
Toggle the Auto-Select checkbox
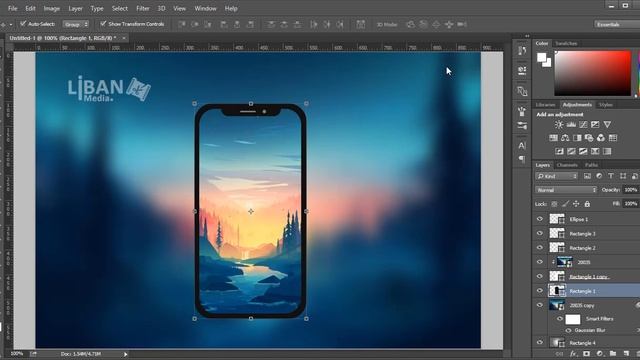click(23, 24)
